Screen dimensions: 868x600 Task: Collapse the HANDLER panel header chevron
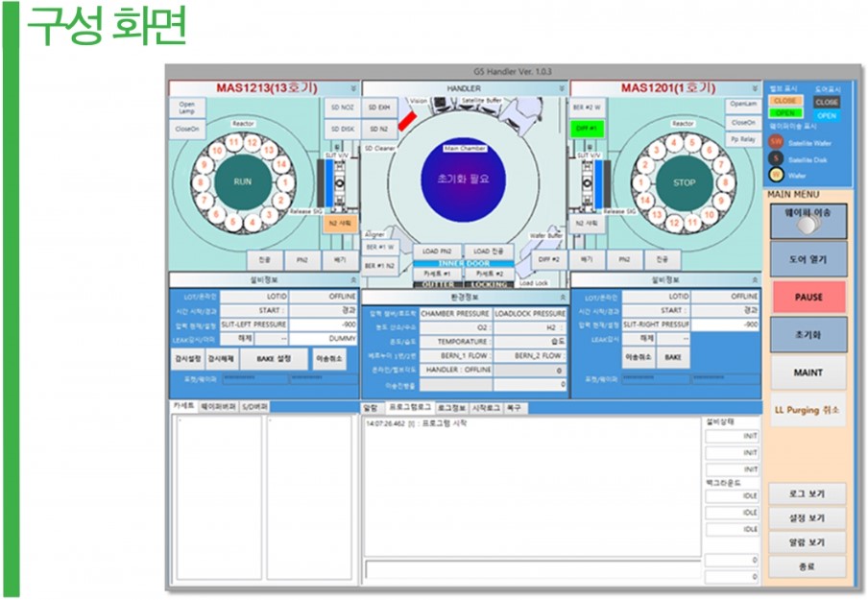560,88
